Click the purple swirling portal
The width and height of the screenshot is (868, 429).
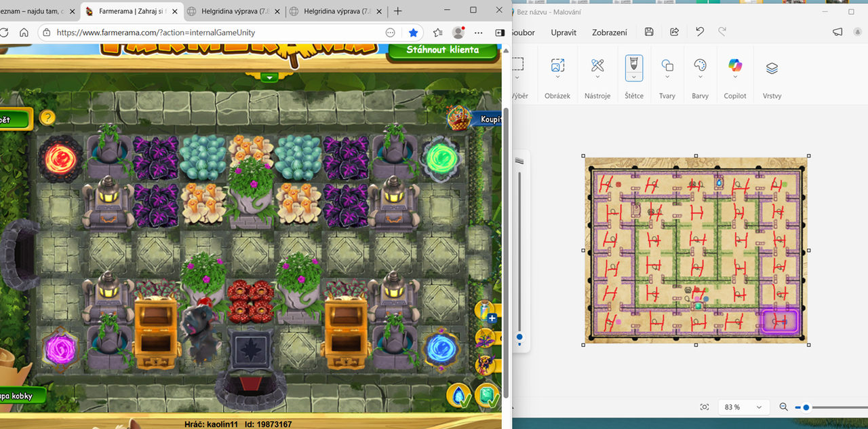point(61,350)
